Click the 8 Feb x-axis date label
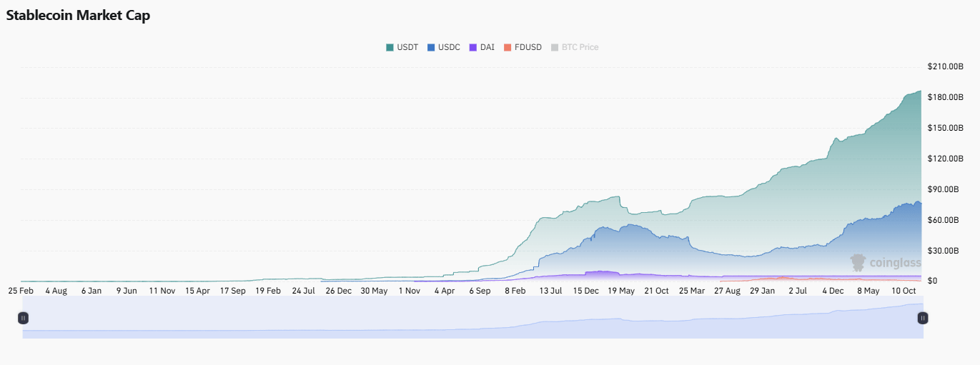 pyautogui.click(x=515, y=291)
